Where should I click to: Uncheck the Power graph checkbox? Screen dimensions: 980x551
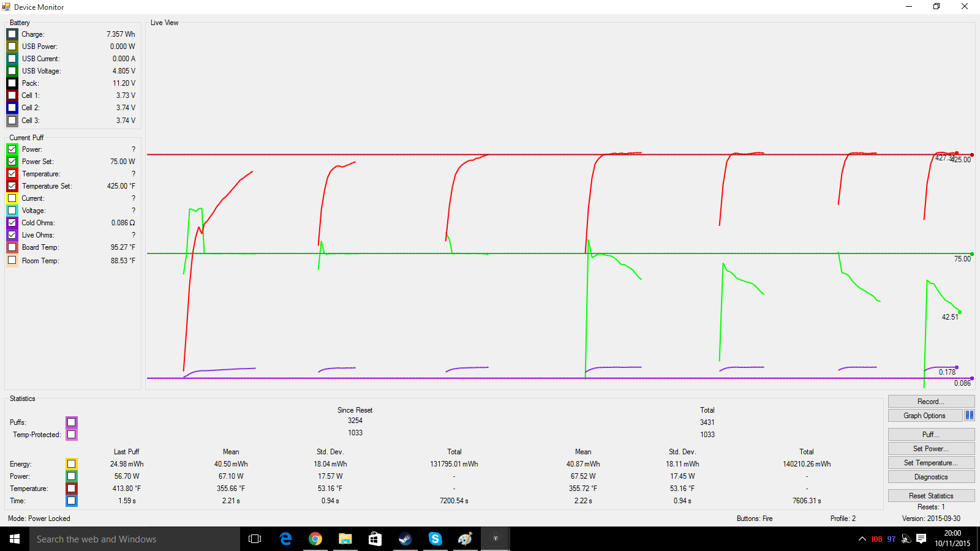coord(12,149)
